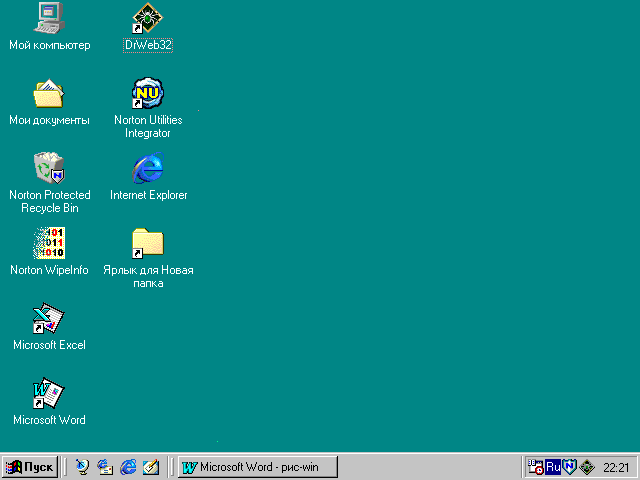Open the Ru keyboard language indicator
640x480 pixels.
click(553, 467)
